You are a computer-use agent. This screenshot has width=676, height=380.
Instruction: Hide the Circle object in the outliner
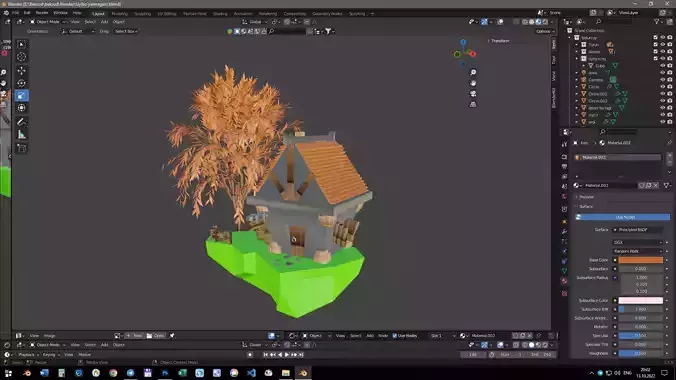click(663, 87)
